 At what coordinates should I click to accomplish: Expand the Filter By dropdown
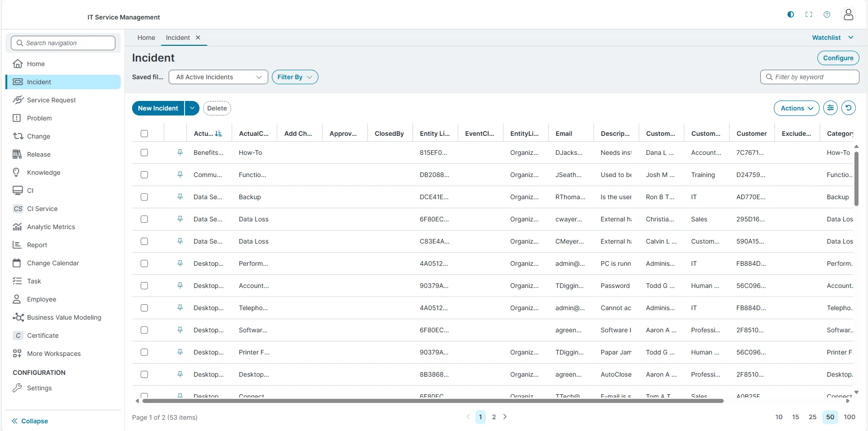295,77
